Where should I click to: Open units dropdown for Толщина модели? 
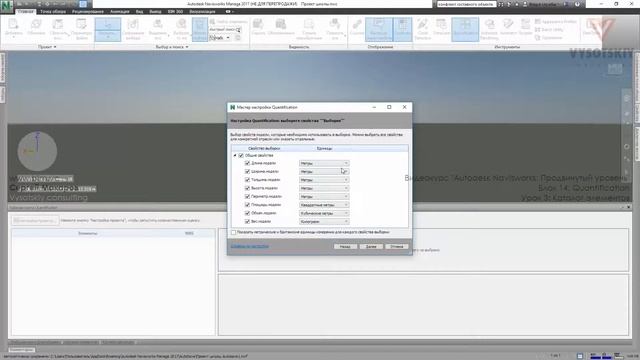click(324, 180)
